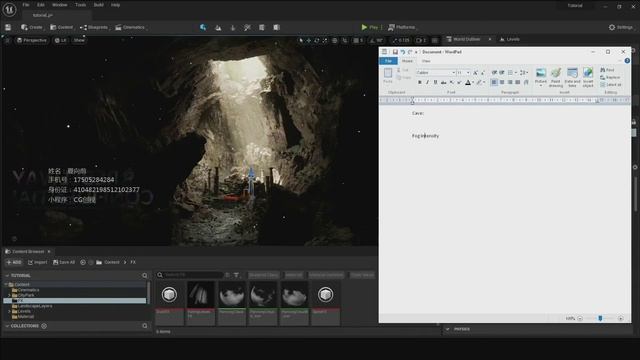Select the viewport select-objects cursor tool

click(301, 40)
